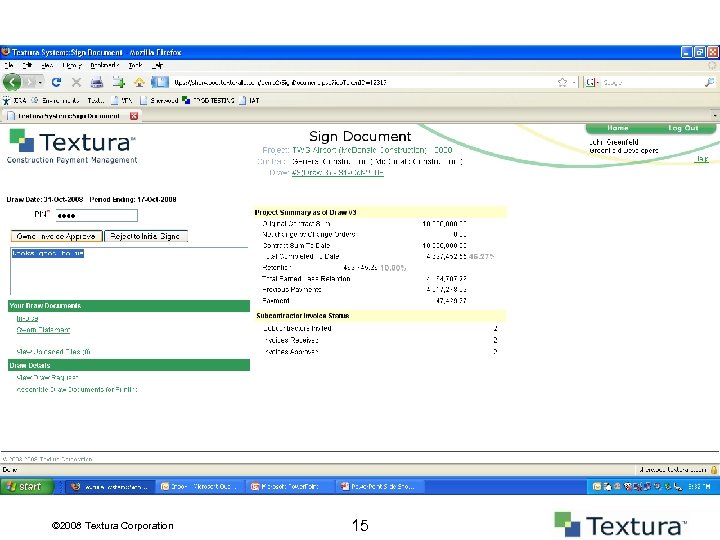Click the system tray clock
The height and width of the screenshot is (540, 720).
pos(699,487)
